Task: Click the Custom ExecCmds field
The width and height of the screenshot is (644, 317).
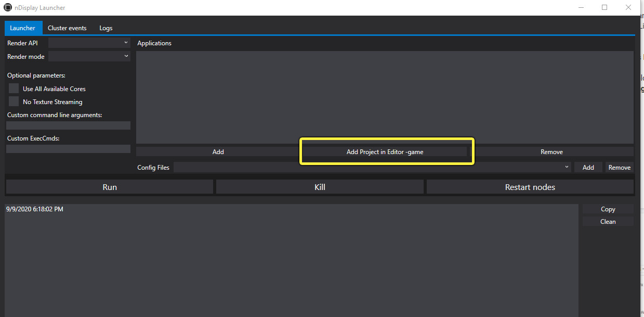Action: (68, 148)
